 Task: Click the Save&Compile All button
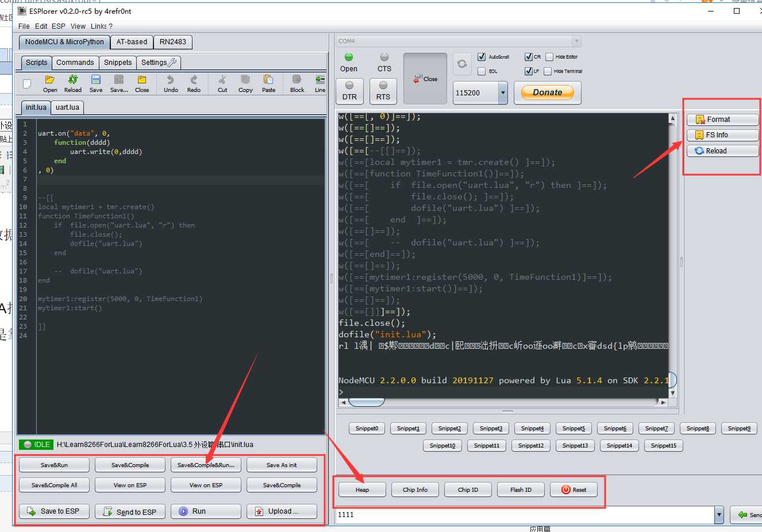coord(54,485)
